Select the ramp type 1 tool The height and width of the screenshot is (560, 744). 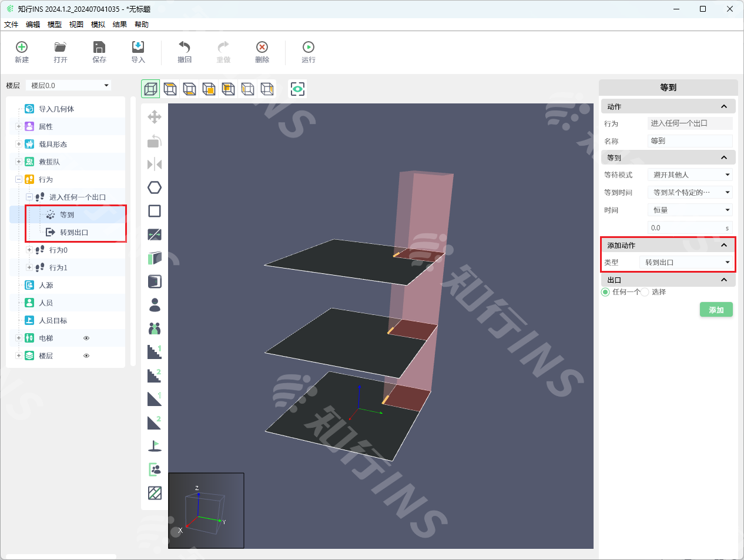click(x=155, y=399)
